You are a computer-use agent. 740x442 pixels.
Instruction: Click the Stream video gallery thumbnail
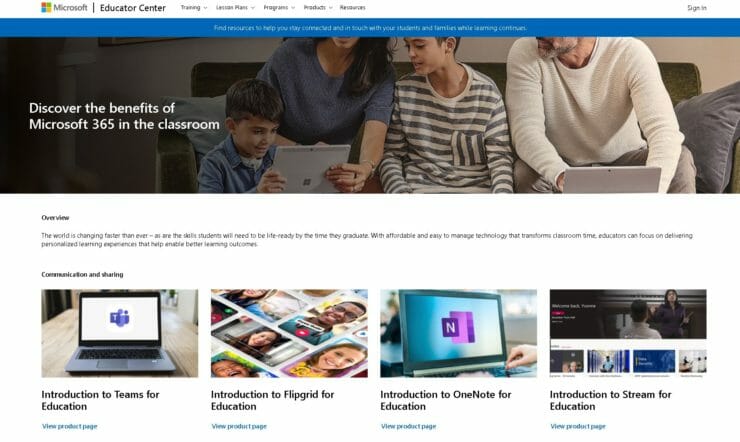pyautogui.click(x=628, y=333)
